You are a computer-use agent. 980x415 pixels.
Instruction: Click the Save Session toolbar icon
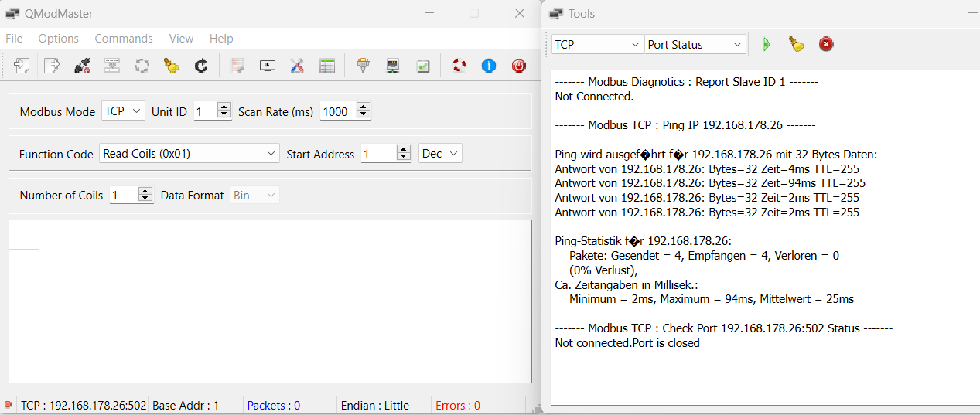51,66
